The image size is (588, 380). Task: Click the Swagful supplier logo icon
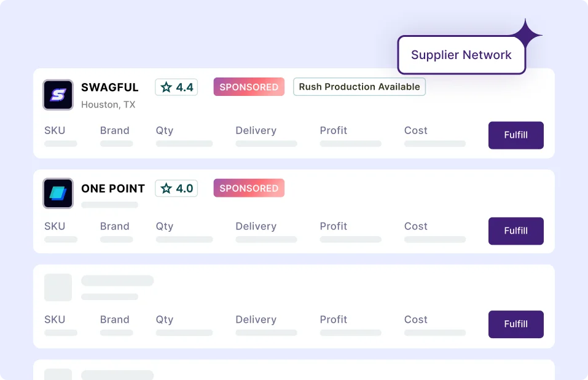click(58, 95)
